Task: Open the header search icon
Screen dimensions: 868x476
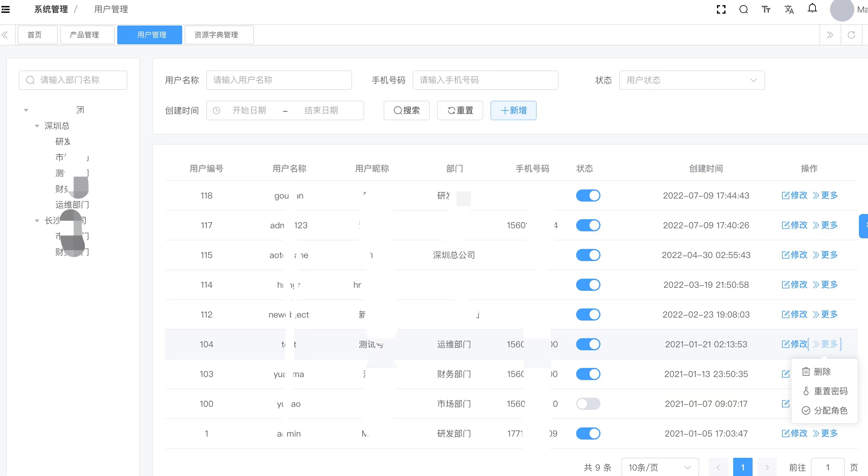Action: [x=744, y=9]
